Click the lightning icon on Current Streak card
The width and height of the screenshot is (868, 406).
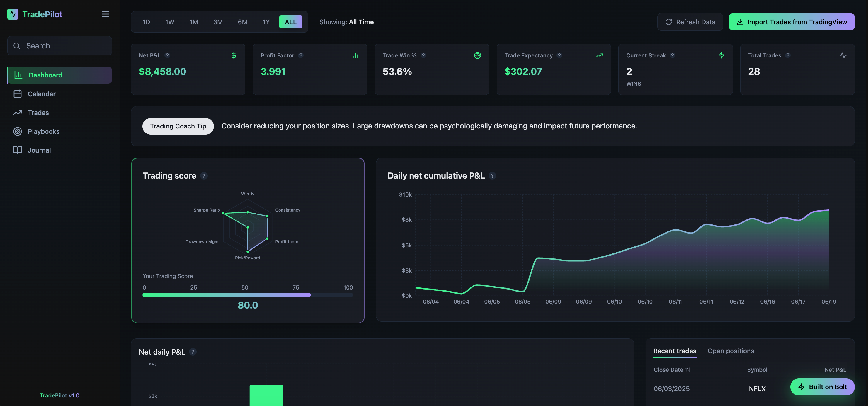click(721, 55)
